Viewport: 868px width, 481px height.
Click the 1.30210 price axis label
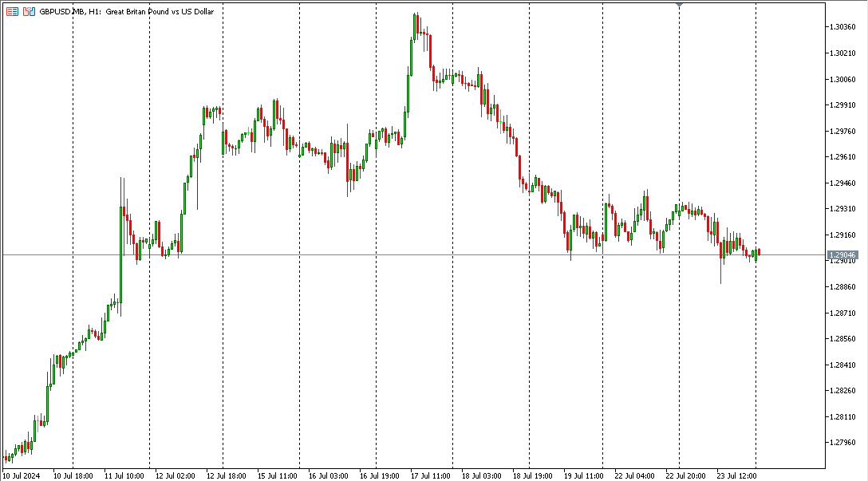(x=842, y=53)
